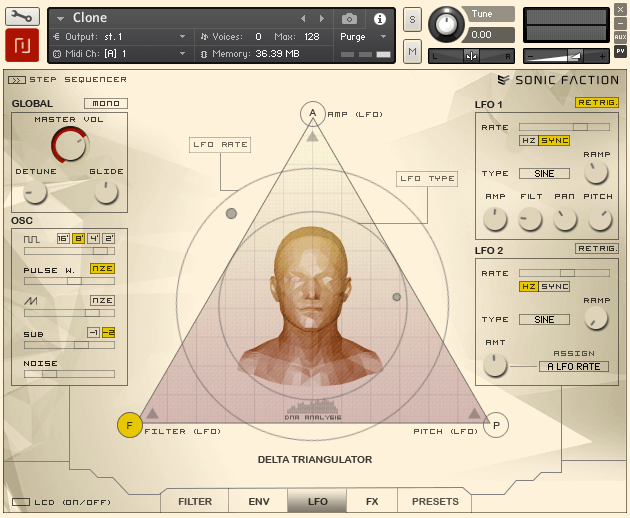The height and width of the screenshot is (518, 630).
Task: Mute the instrument with M button
Action: pos(412,51)
